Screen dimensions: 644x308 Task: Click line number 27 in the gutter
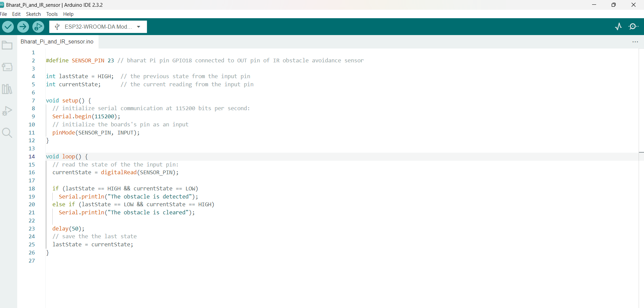point(32,261)
